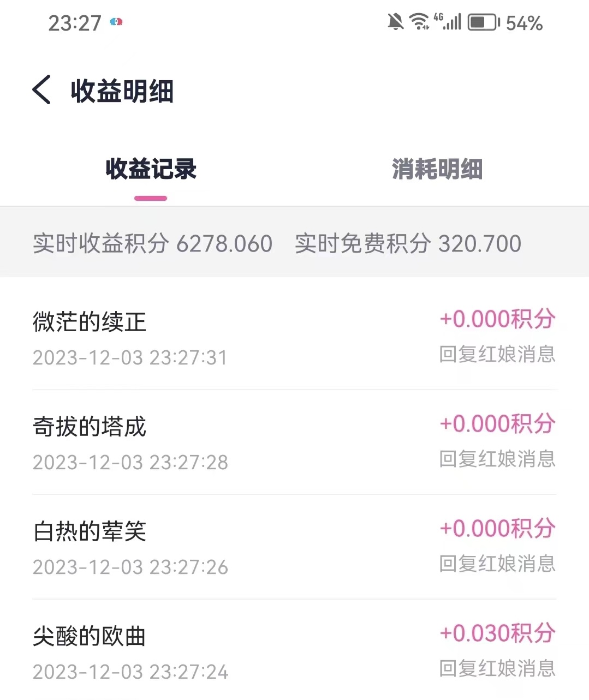
Task: Tap the 4G signal strength icon
Action: tap(448, 22)
